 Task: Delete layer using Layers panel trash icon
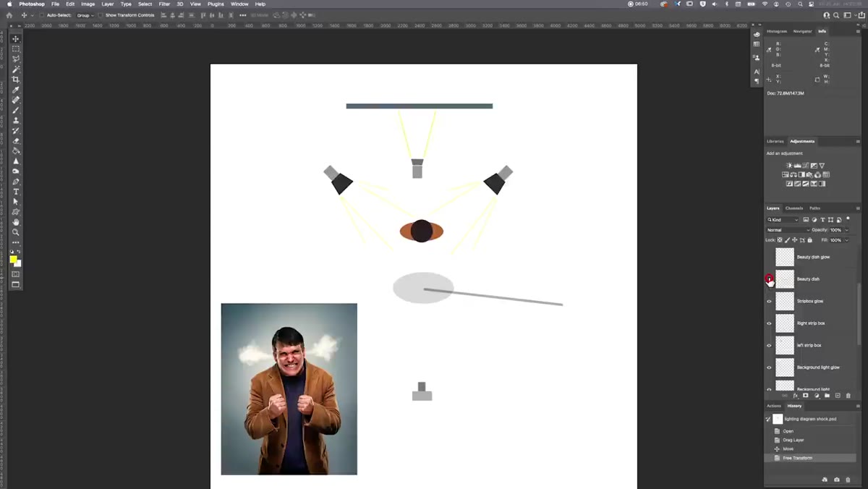pyautogui.click(x=848, y=396)
